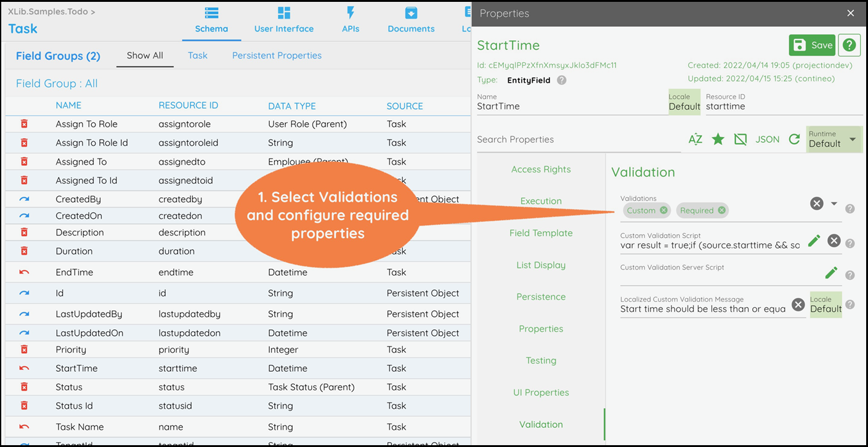Open the Access Rights property section

(541, 170)
